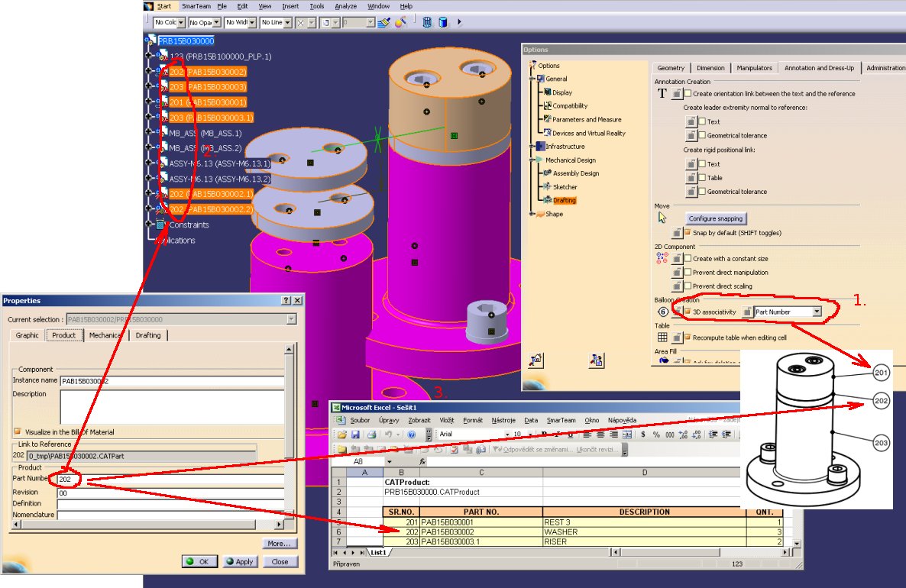Screen dimensions: 906x588
Task: Click Apply in the Properties dialog
Action: click(x=240, y=561)
